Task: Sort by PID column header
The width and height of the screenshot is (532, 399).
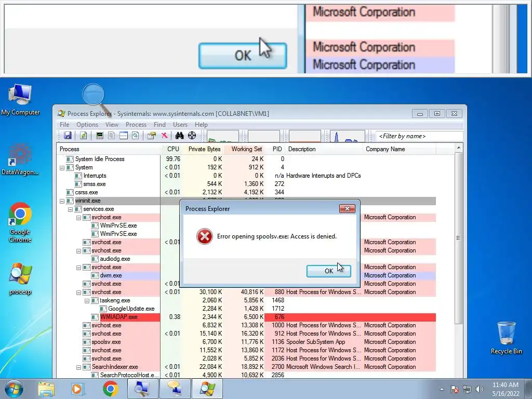Action: tap(275, 149)
